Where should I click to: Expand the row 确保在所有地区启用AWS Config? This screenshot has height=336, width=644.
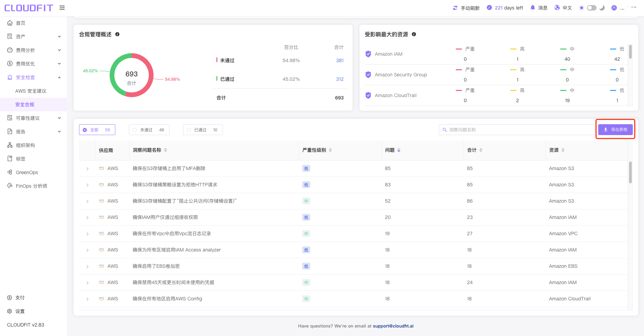[87, 299]
